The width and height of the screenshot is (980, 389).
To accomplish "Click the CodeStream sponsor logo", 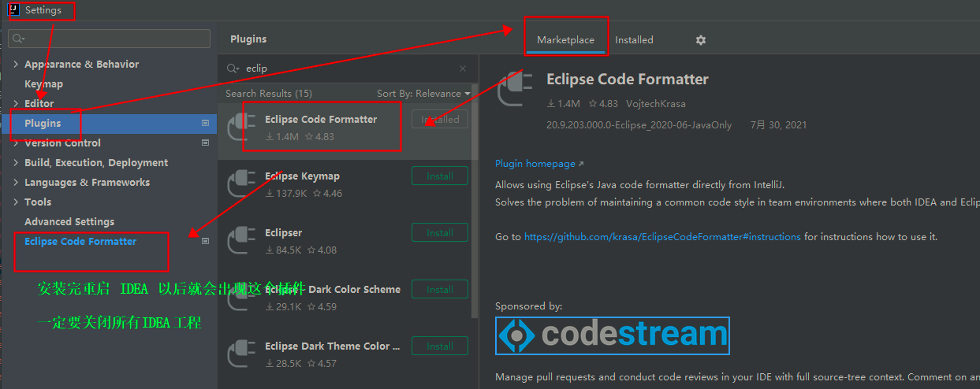I will click(x=613, y=335).
